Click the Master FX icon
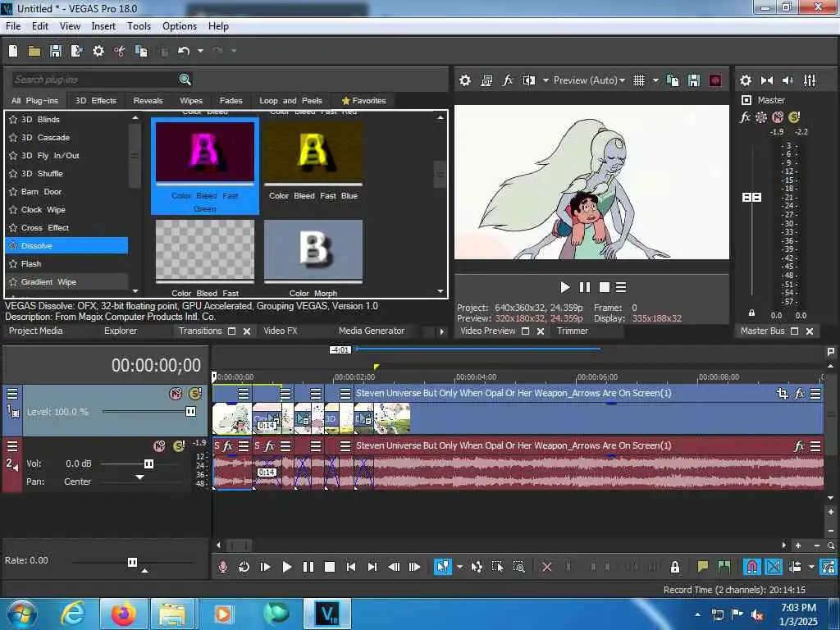 point(745,116)
